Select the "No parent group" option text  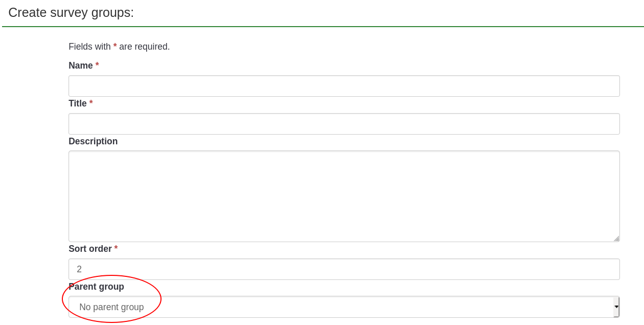click(x=111, y=307)
